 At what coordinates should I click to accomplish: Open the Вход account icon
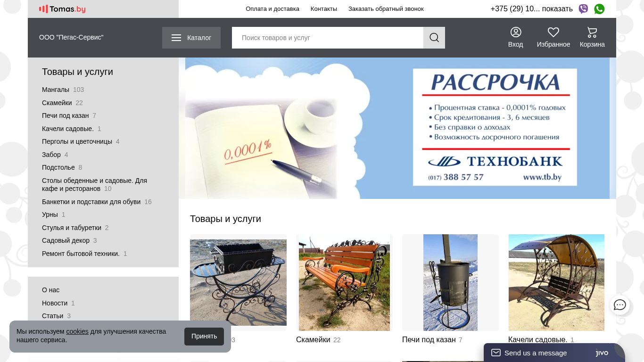tap(516, 38)
